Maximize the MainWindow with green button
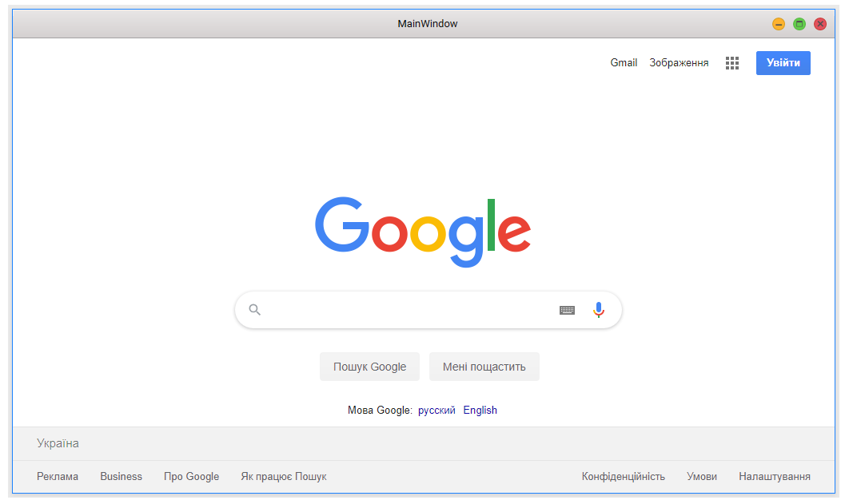Image resolution: width=845 pixels, height=504 pixels. tap(799, 24)
